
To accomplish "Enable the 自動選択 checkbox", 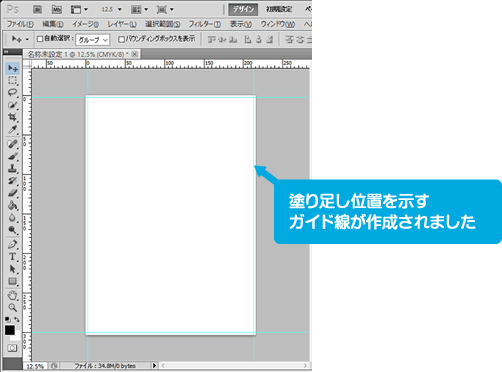I will (x=40, y=39).
